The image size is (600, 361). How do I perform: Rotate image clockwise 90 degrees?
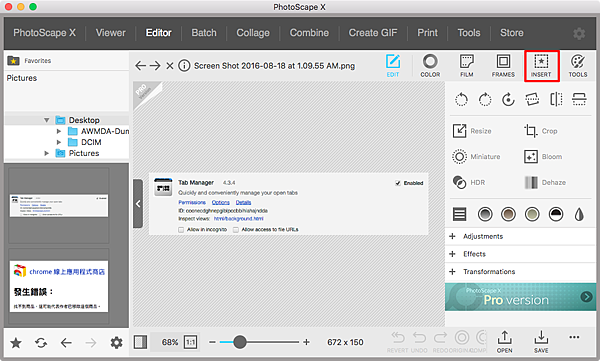click(485, 100)
